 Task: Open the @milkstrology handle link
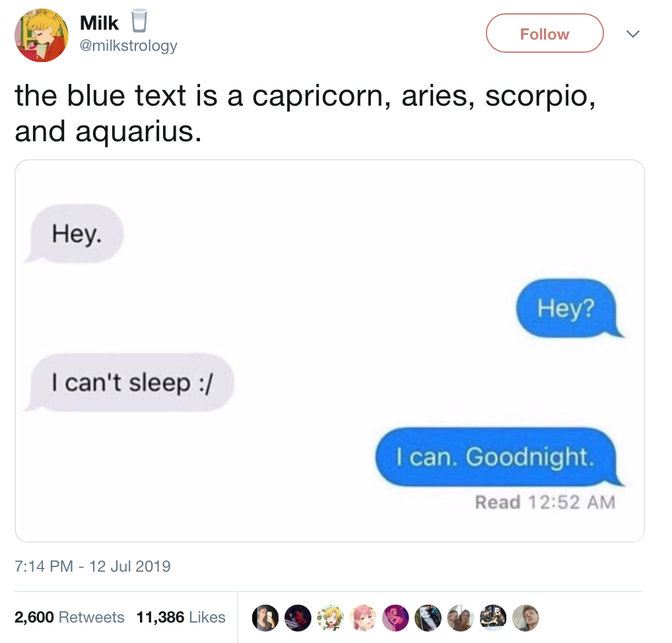128,46
